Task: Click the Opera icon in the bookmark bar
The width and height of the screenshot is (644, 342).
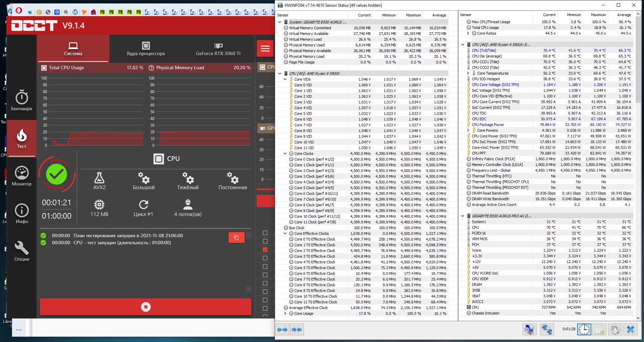Action: tap(19, 11)
